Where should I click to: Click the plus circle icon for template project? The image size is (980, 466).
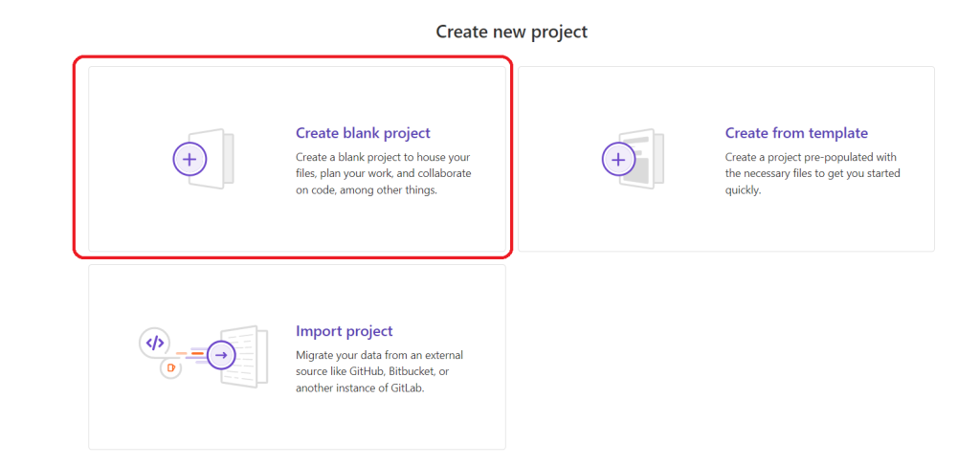pos(619,159)
